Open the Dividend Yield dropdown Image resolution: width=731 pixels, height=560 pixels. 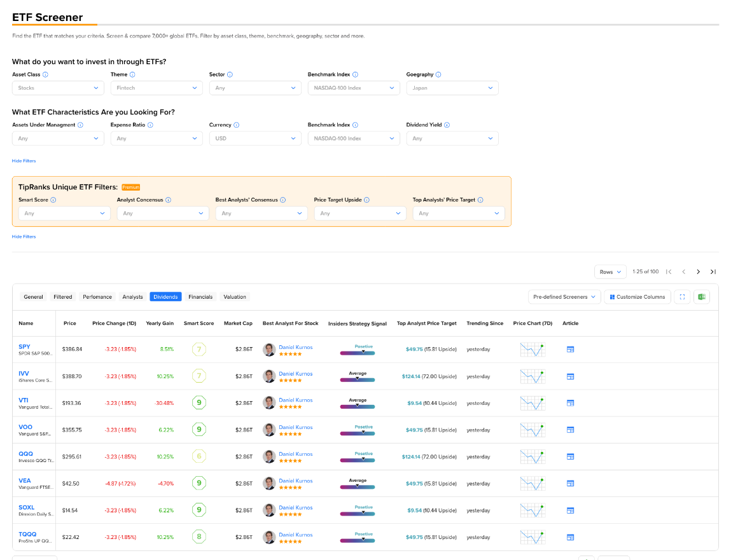(x=452, y=139)
